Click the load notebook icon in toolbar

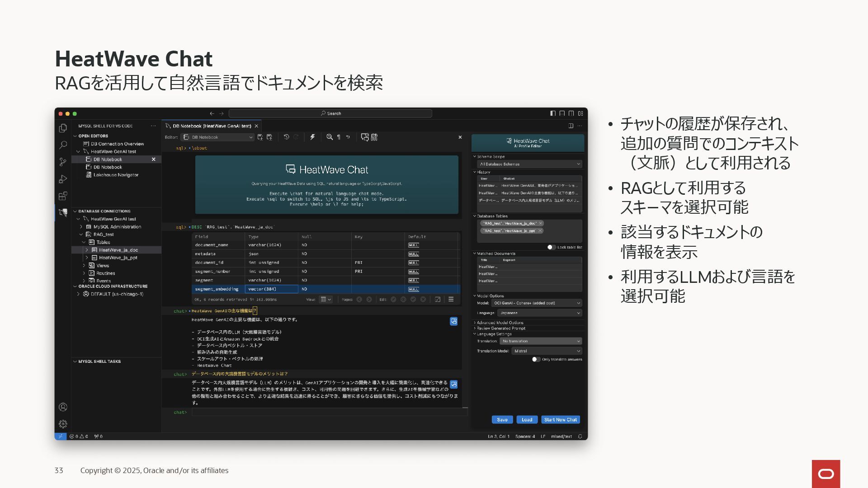pos(269,137)
